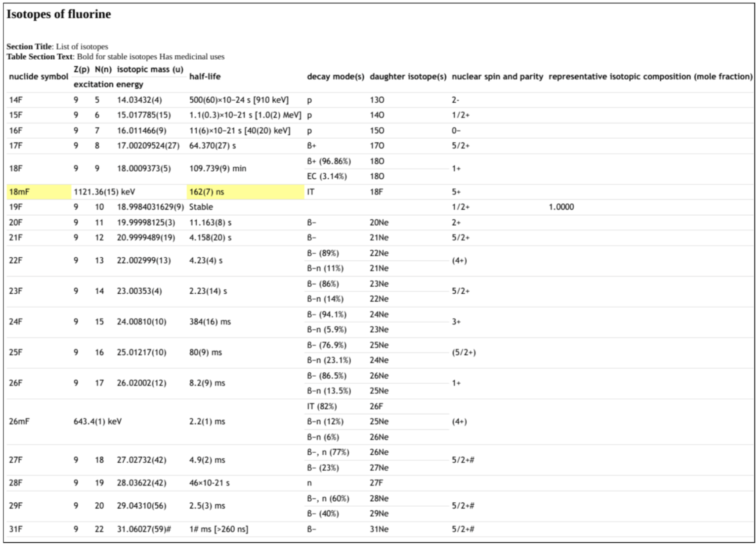Click the mole fraction value '1.0000'
The width and height of the screenshot is (756, 544).
pyautogui.click(x=561, y=207)
